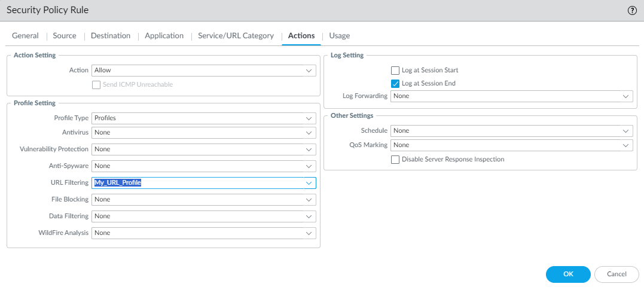The image size is (644, 290).
Task: Click OK to save the rule
Action: (x=568, y=274)
